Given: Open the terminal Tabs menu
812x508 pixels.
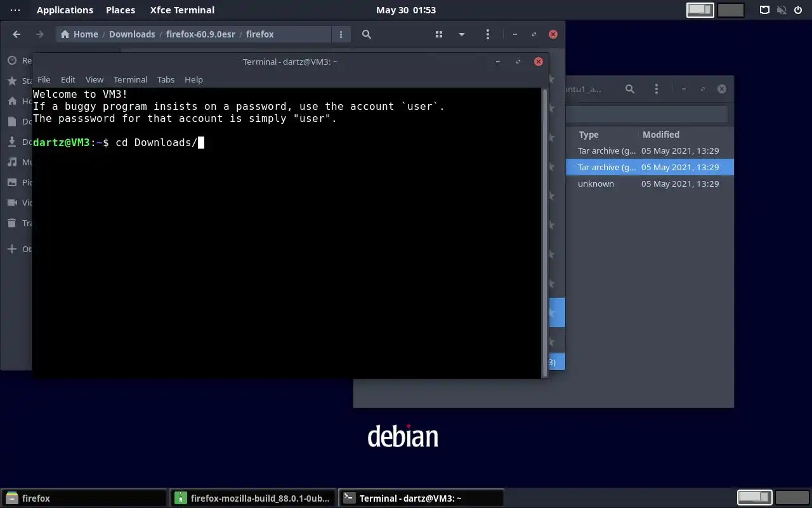Looking at the screenshot, I should point(166,79).
